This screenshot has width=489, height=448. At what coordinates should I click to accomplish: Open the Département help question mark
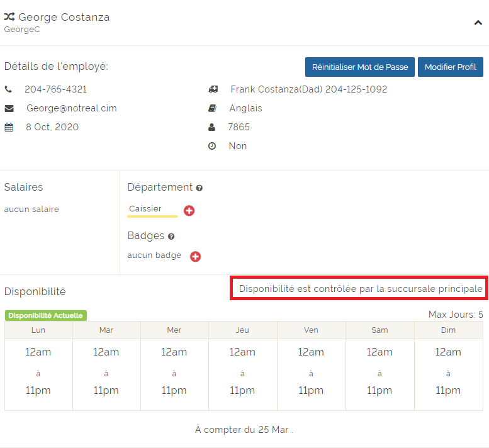(x=200, y=188)
